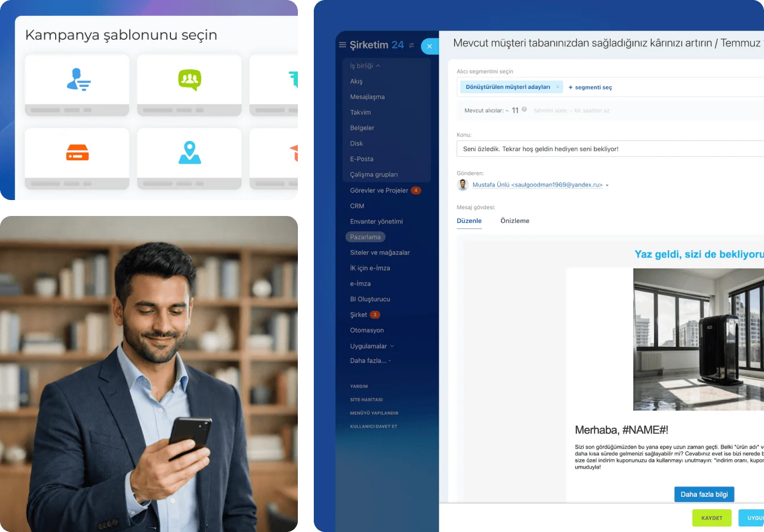The width and height of the screenshot is (764, 532).
Task: Switch to the Önizleme tab
Action: pyautogui.click(x=515, y=221)
